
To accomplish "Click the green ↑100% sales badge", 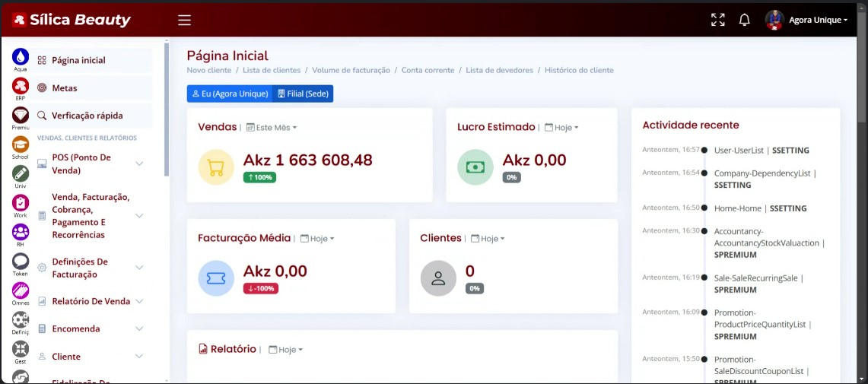I will (x=259, y=178).
